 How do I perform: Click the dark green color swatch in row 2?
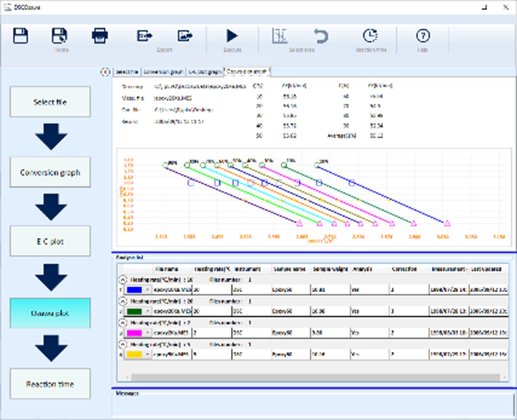point(134,311)
